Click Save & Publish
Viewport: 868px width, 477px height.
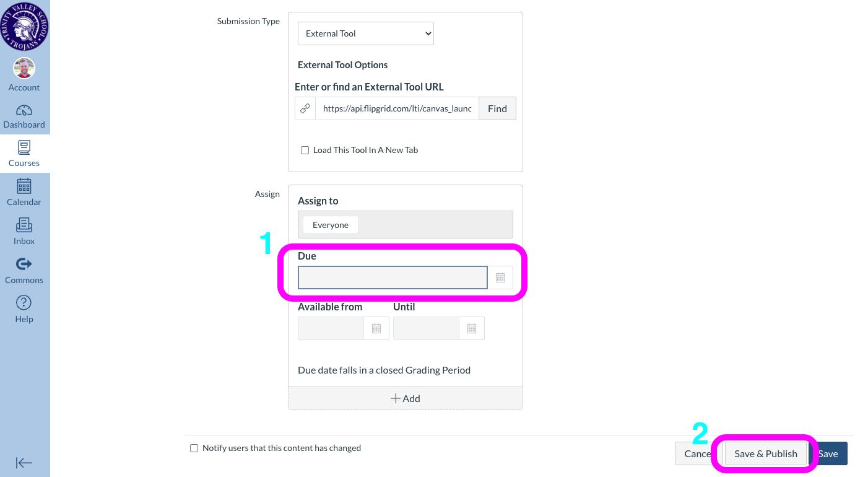766,453
